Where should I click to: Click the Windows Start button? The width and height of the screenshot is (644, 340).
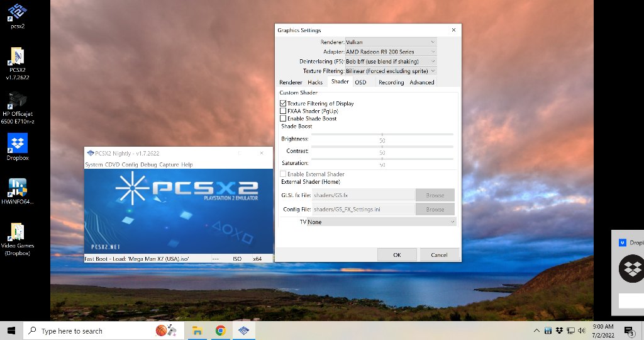point(11,331)
